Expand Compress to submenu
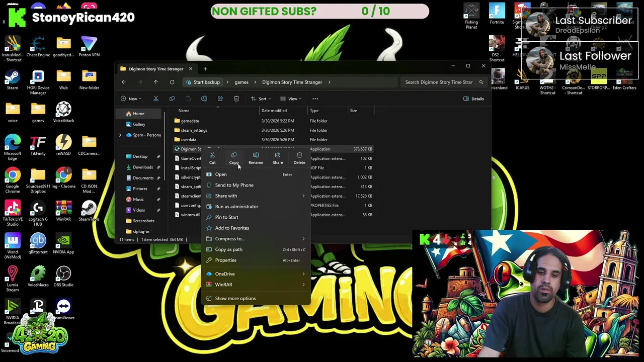This screenshot has width=644, height=362. [x=256, y=239]
